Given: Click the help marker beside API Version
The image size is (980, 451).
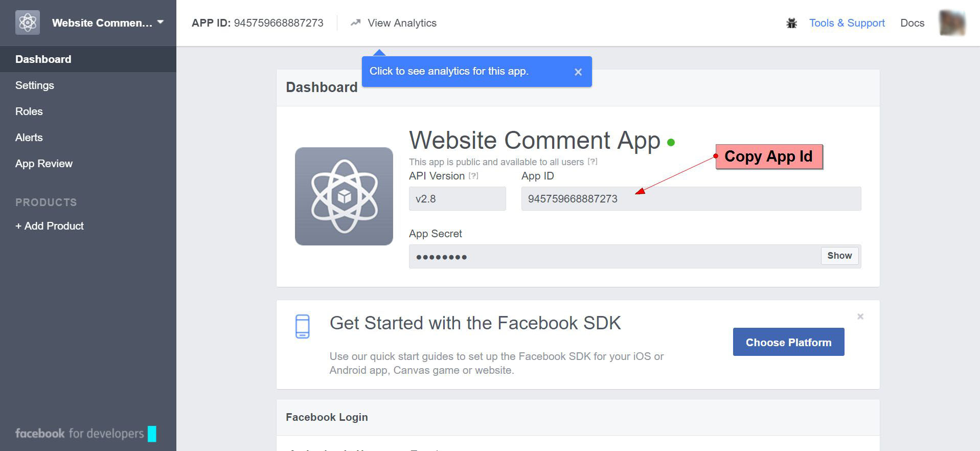Looking at the screenshot, I should (x=473, y=176).
